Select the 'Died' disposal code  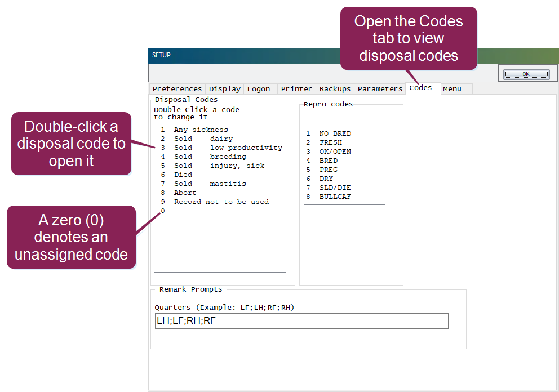pos(220,175)
